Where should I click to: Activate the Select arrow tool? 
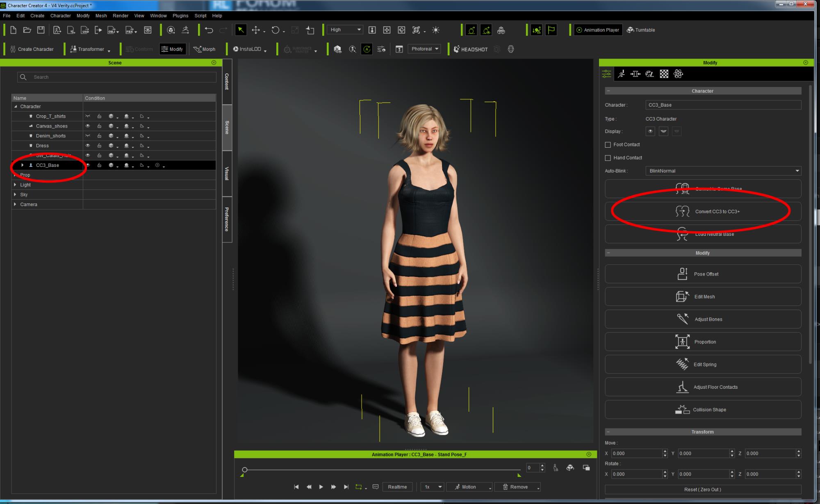pos(241,30)
